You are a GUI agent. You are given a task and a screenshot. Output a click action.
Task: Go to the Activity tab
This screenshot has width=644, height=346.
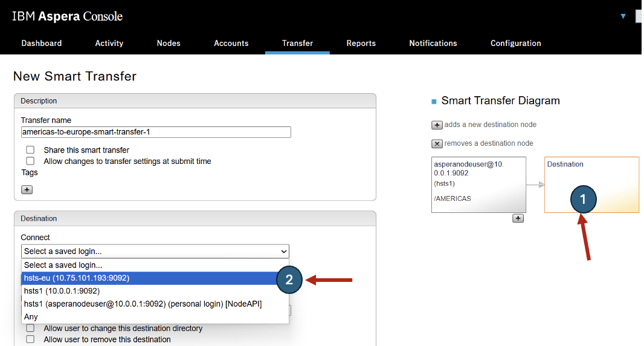point(109,43)
